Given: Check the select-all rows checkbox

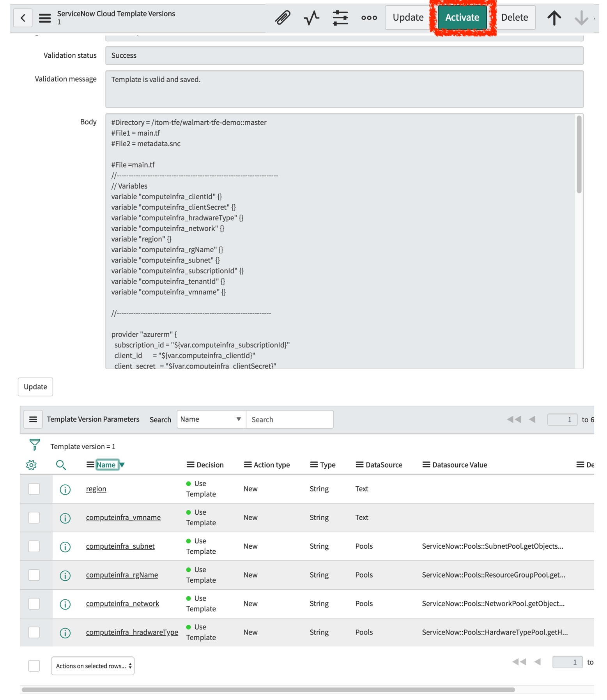Looking at the screenshot, I should click(34, 666).
